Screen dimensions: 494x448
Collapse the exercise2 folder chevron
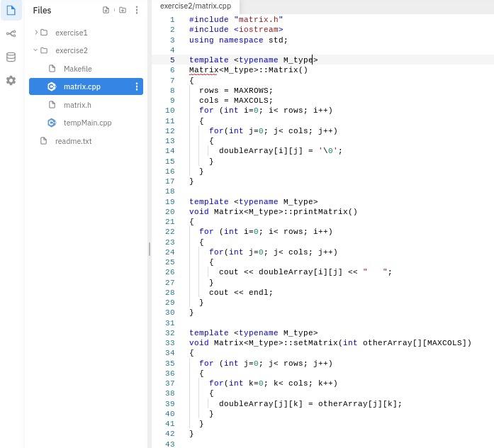click(35, 50)
